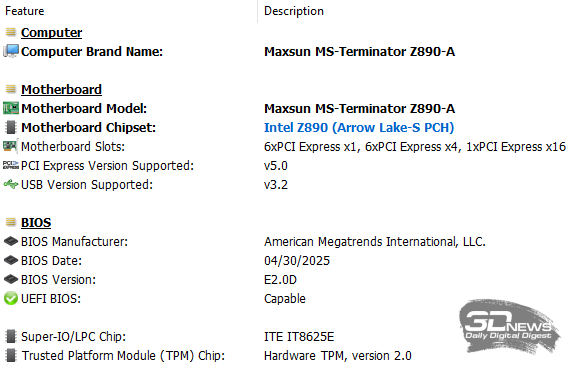
Task: Select the Motherboard Slots description text
Action: (415, 146)
